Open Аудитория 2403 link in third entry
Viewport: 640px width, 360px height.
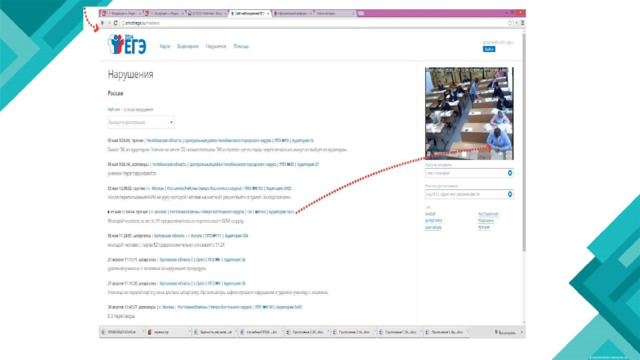[278, 188]
